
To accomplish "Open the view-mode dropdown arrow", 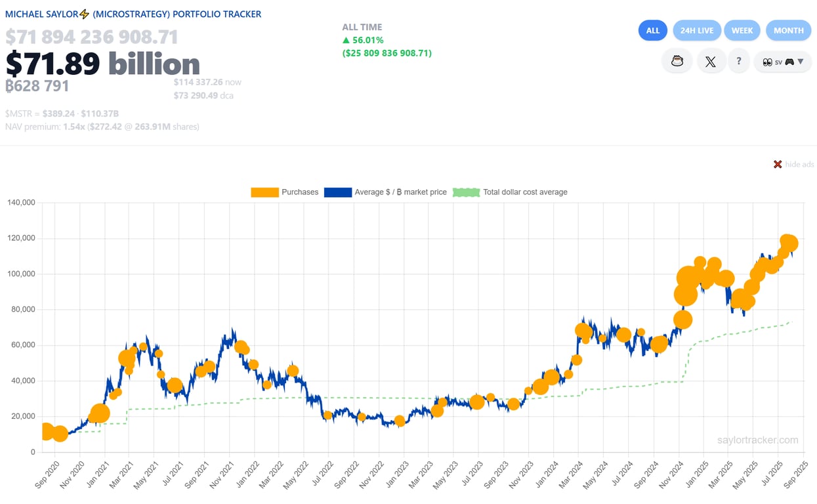I will [x=801, y=62].
